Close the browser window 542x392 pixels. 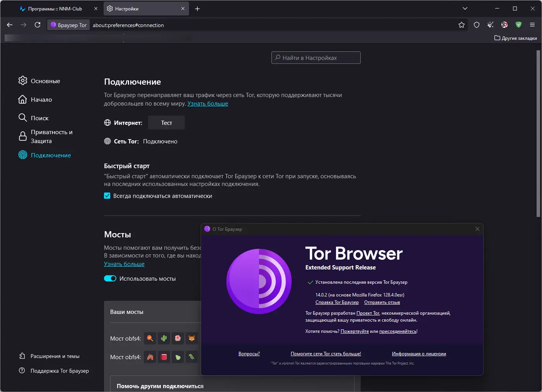pyautogui.click(x=533, y=9)
